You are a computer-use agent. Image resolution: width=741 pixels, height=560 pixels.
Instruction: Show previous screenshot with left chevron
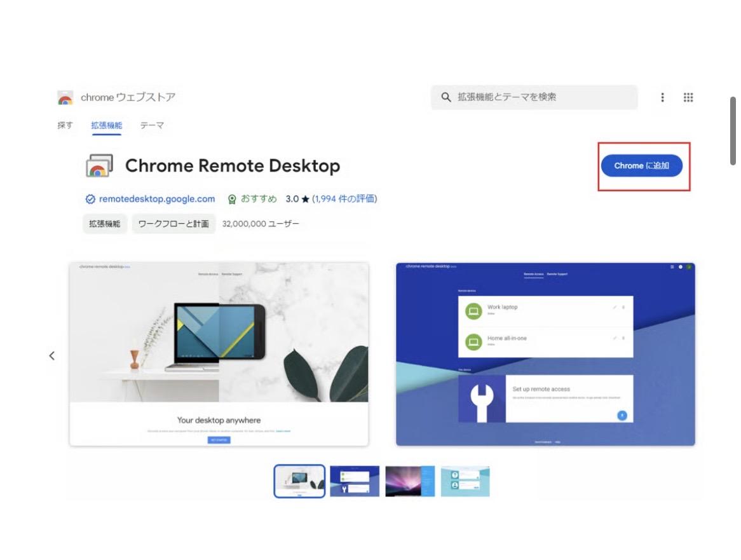tap(52, 355)
